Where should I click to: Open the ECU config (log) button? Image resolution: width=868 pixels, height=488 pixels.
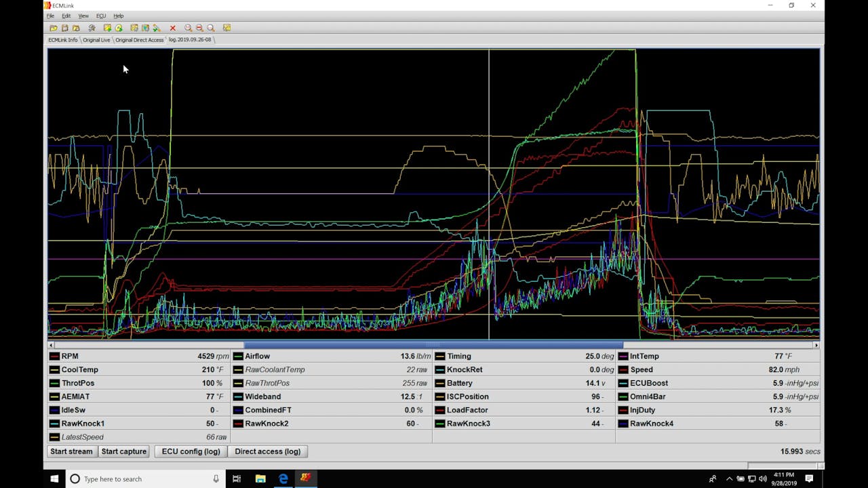(191, 451)
